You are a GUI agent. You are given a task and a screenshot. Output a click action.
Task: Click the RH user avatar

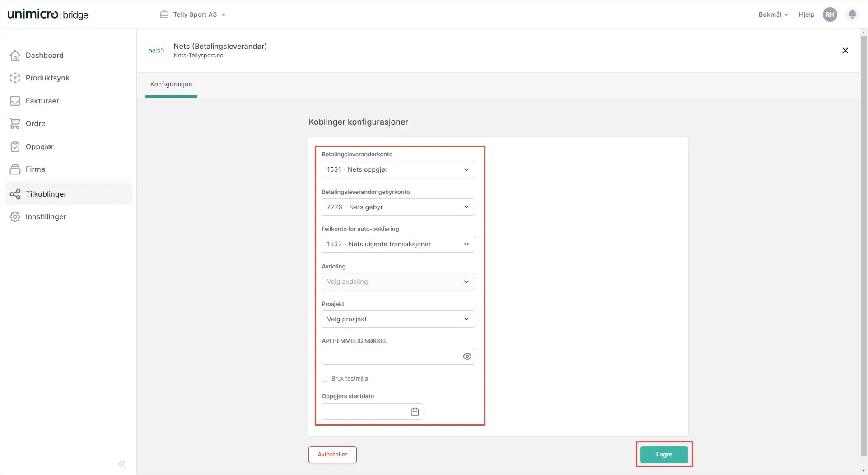point(830,14)
